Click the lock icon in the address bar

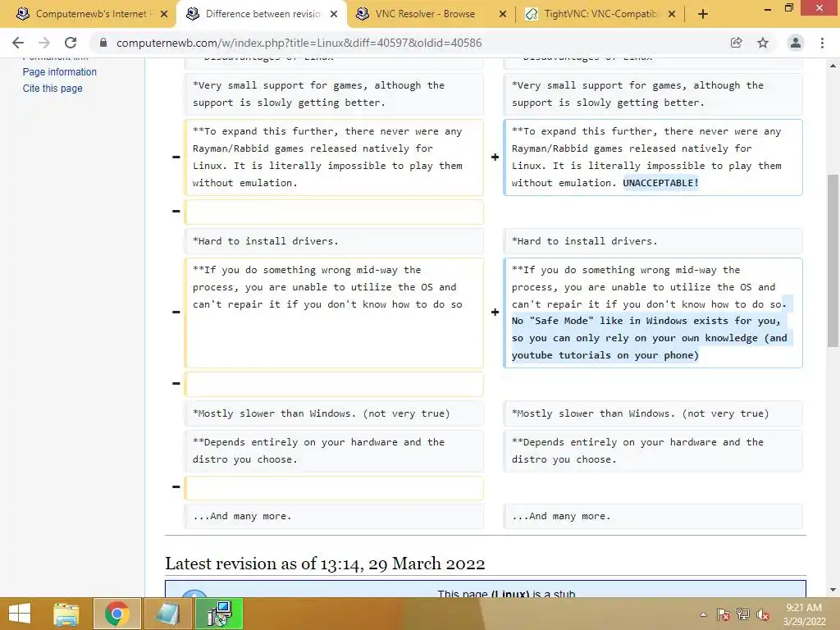103,43
